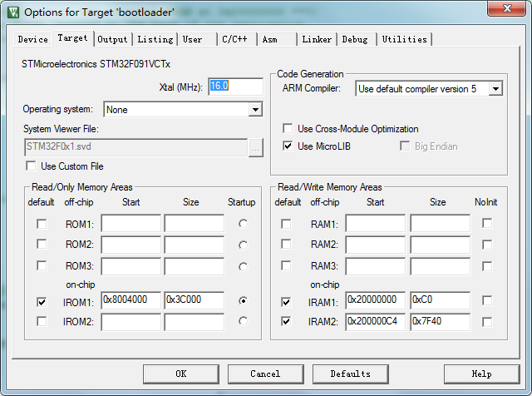Click the RAM3 Start field
The width and height of the screenshot is (532, 396).
(376, 266)
